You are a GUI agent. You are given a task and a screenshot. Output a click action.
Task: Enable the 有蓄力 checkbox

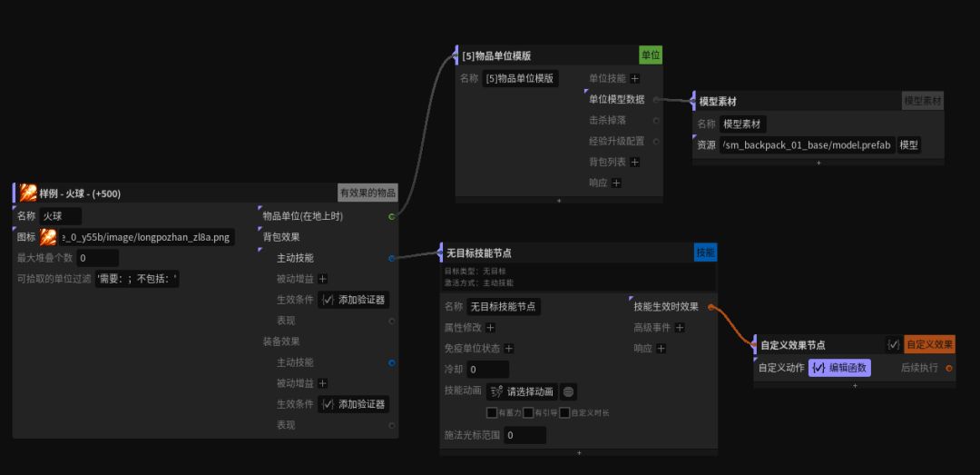pyautogui.click(x=492, y=412)
